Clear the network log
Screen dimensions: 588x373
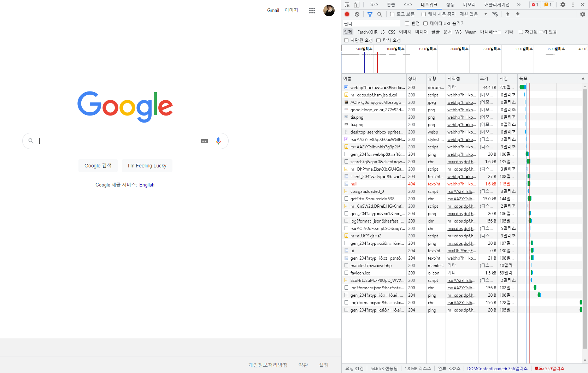(357, 14)
